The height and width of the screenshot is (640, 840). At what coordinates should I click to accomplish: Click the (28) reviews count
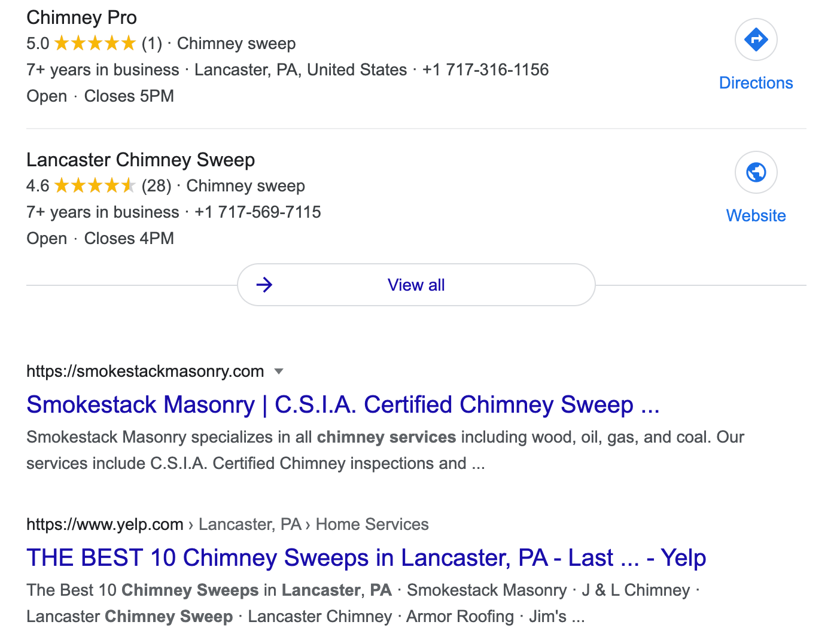[157, 186]
